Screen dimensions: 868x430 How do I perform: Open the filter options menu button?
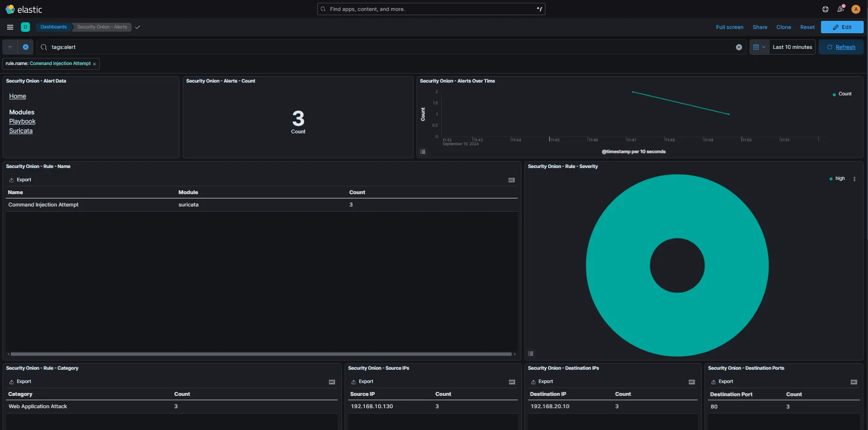click(10, 47)
